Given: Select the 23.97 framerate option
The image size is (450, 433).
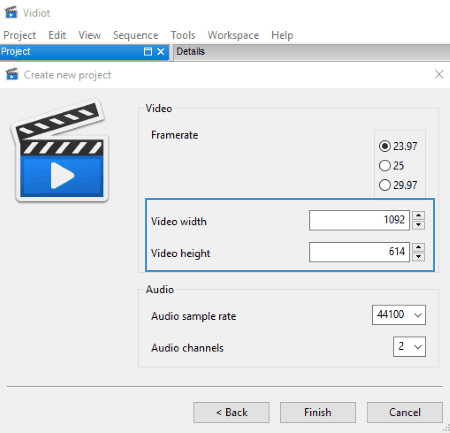Looking at the screenshot, I should coord(398,146).
